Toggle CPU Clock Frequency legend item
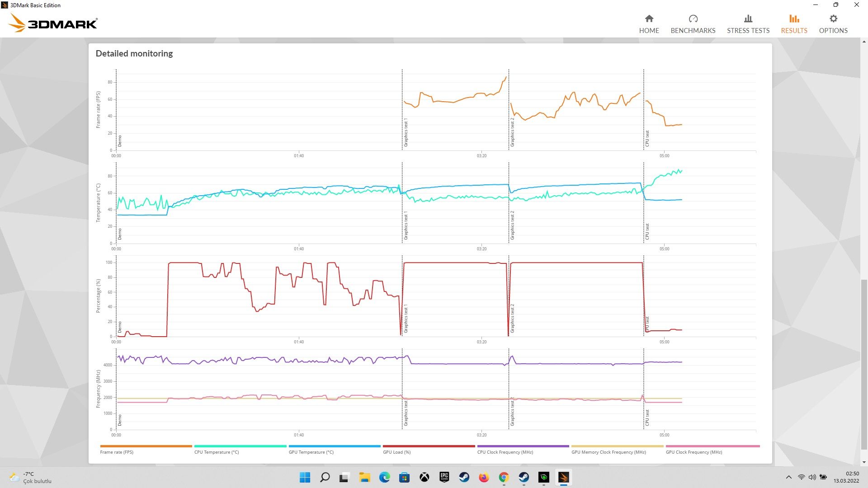The height and width of the screenshot is (488, 868). click(x=505, y=452)
